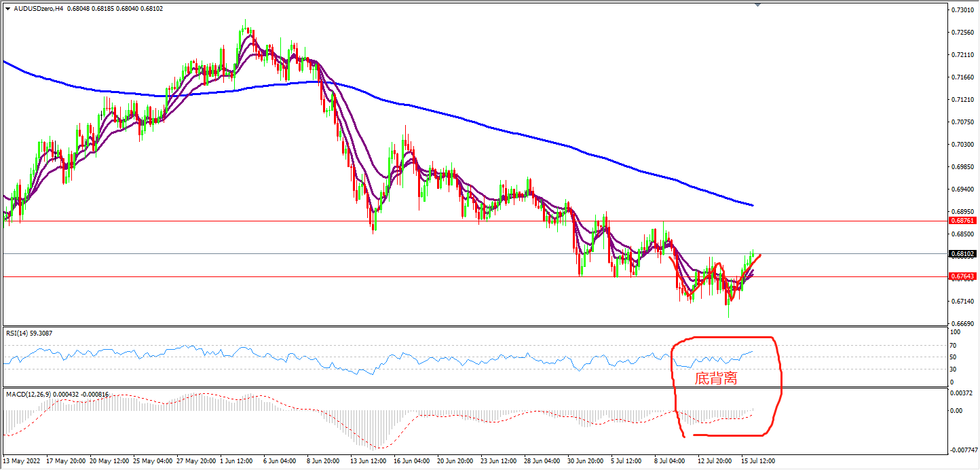The image size is (980, 470).
Task: Click price scale value 0.69400
Action: (x=963, y=189)
